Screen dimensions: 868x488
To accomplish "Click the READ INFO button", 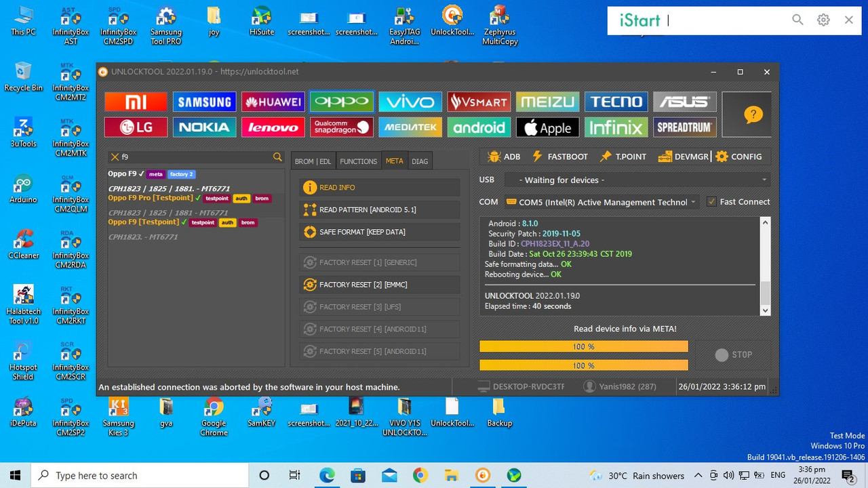I will point(380,188).
